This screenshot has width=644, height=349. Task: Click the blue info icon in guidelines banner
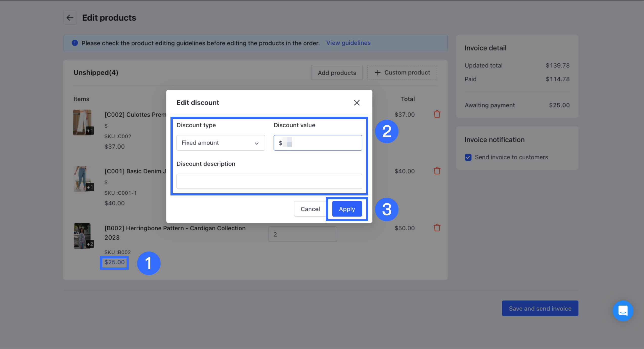75,43
